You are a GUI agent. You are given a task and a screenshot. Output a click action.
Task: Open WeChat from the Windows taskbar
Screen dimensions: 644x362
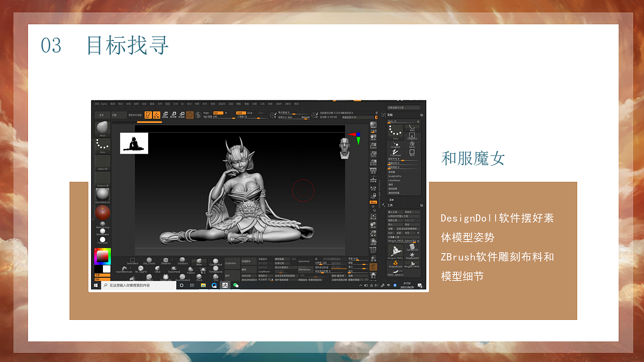235,285
